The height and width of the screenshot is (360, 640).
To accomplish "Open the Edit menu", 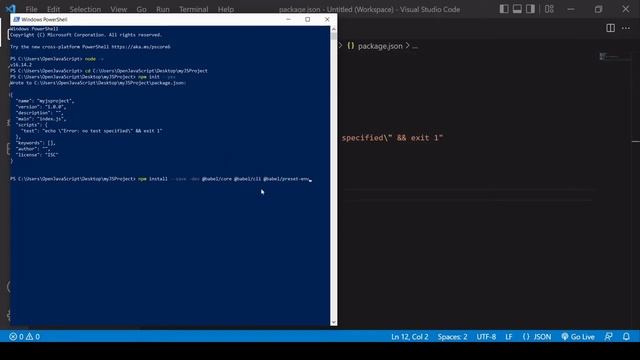I will tap(53, 9).
